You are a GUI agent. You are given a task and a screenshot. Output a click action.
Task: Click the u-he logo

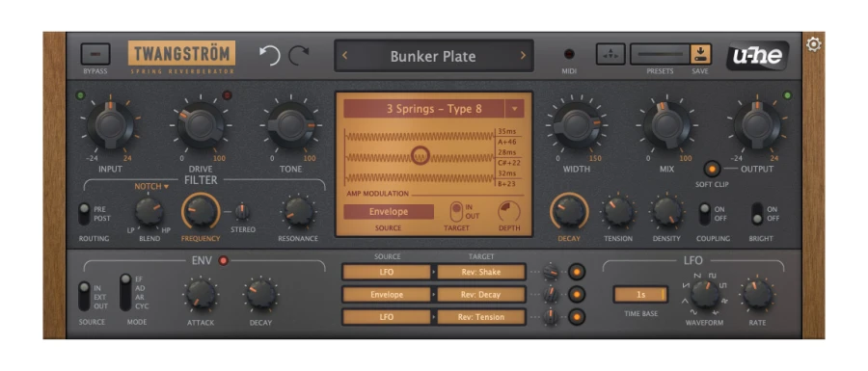757,56
